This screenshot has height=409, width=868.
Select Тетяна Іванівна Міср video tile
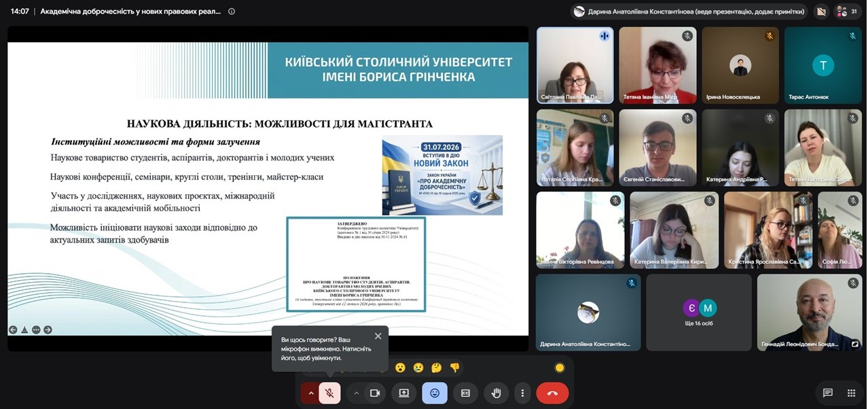click(657, 65)
